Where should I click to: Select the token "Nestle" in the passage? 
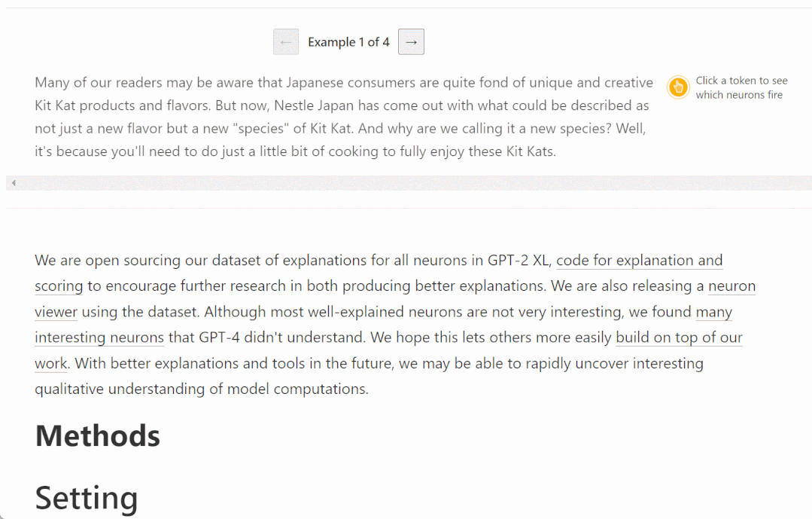click(x=296, y=105)
